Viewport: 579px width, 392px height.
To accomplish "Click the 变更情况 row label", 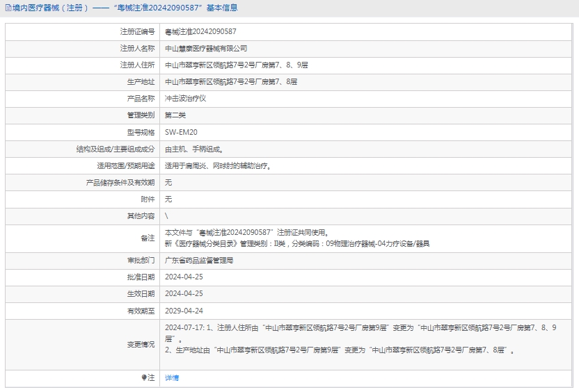I will tap(141, 345).
